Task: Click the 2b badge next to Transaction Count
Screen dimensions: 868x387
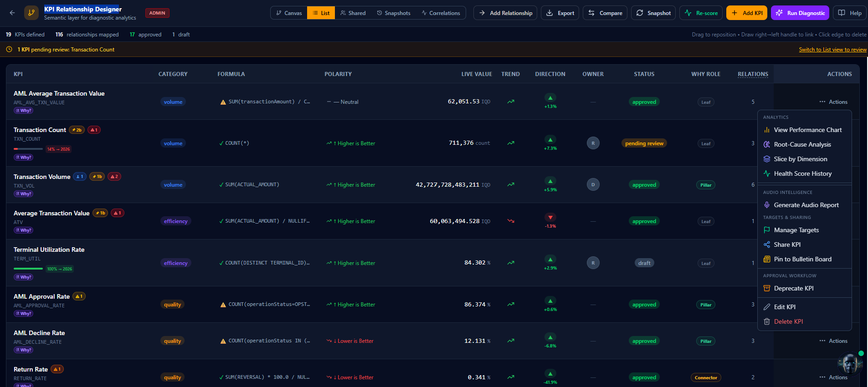Action: tap(77, 130)
